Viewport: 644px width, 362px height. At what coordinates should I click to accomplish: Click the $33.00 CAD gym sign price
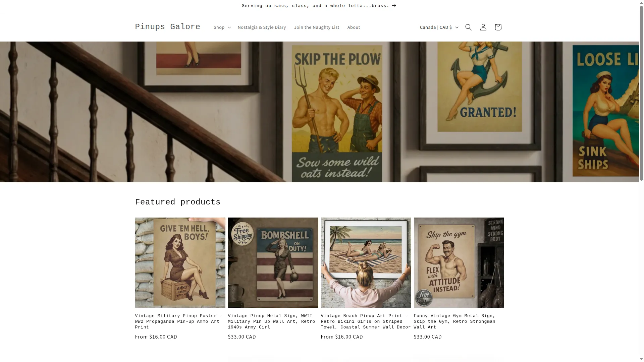(x=428, y=337)
